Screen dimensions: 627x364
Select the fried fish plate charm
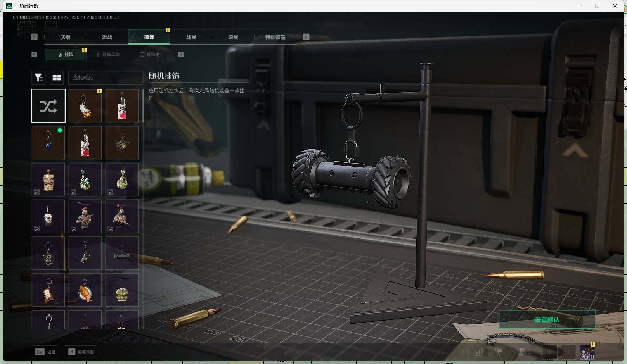[85, 290]
